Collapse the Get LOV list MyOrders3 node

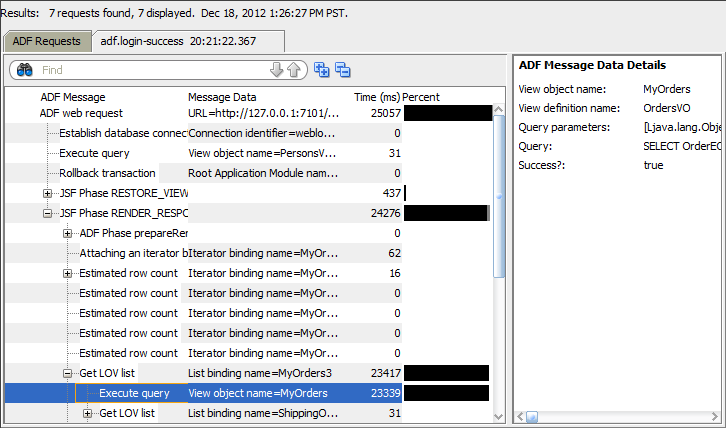click(68, 373)
